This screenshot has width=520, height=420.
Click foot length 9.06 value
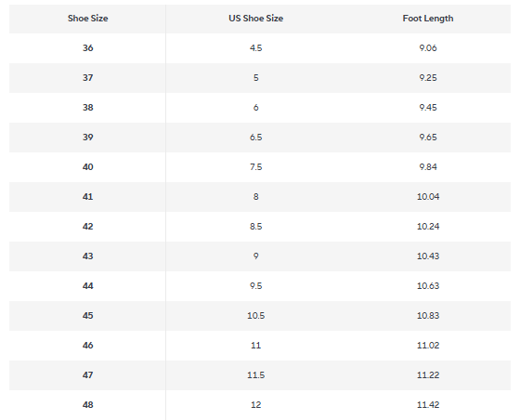[x=428, y=47]
